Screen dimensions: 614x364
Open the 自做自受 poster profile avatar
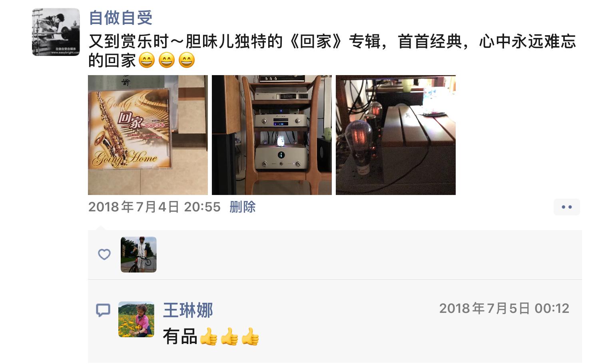[x=56, y=32]
